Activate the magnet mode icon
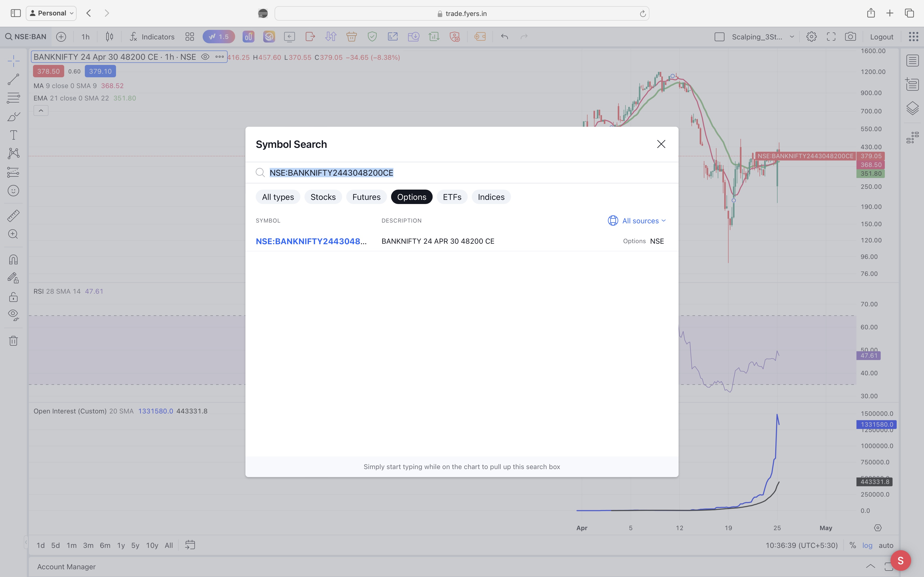 pos(13,259)
